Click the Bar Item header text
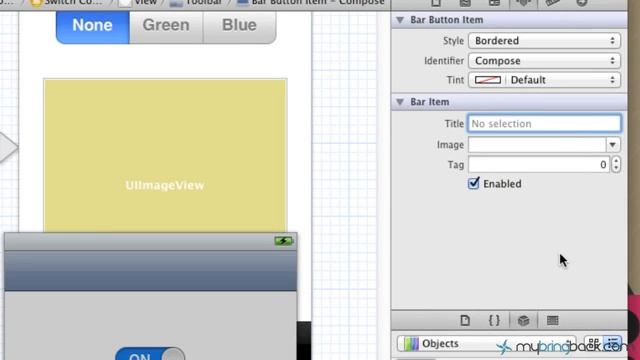Screen dimensions: 640x360 point(429,102)
